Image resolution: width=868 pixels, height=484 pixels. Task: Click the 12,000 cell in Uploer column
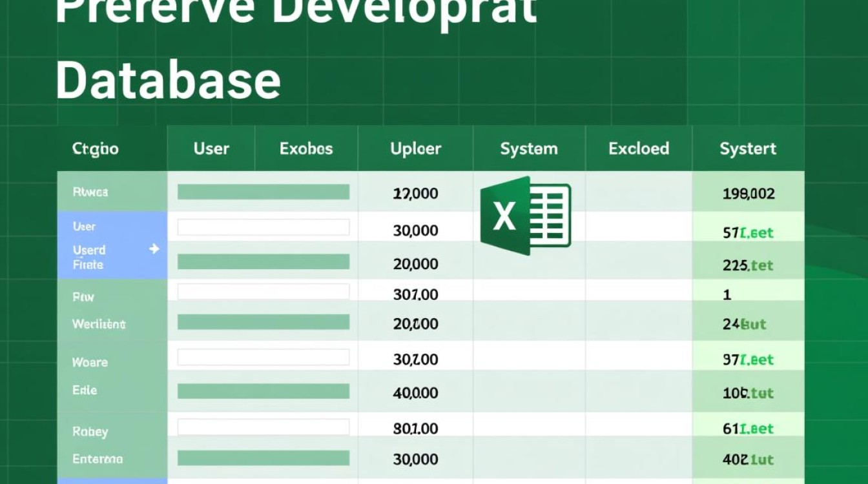(x=415, y=193)
